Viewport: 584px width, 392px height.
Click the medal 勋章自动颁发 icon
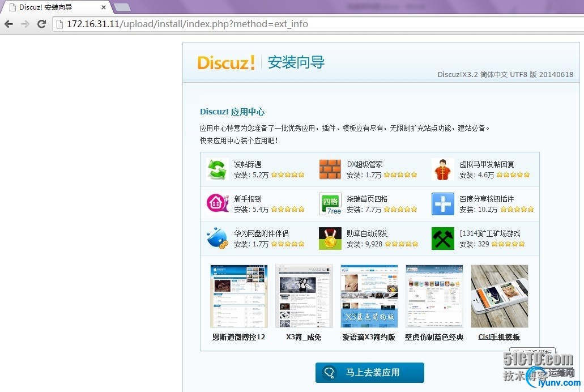330,238
